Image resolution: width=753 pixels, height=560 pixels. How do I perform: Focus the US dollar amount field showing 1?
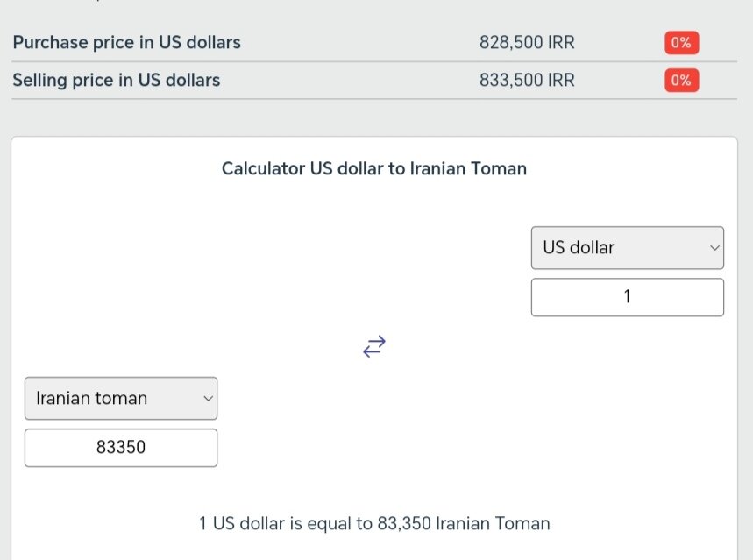tap(627, 297)
